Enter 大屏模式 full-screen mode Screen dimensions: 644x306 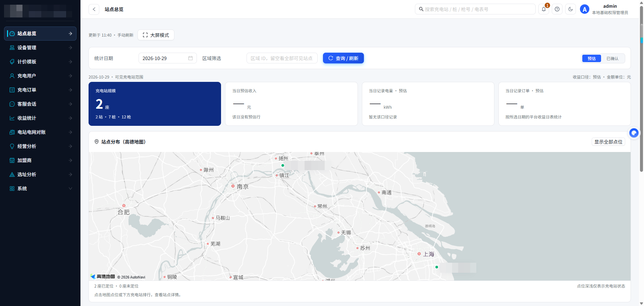pos(156,35)
